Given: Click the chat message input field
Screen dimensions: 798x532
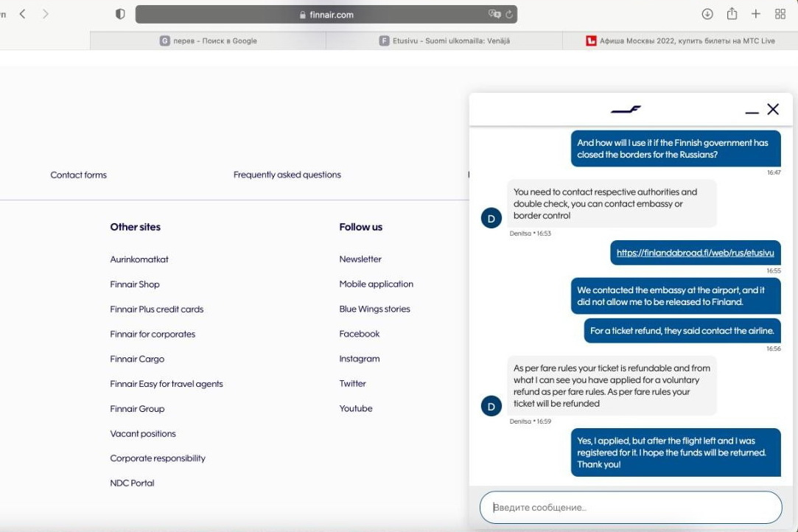Looking at the screenshot, I should point(631,508).
